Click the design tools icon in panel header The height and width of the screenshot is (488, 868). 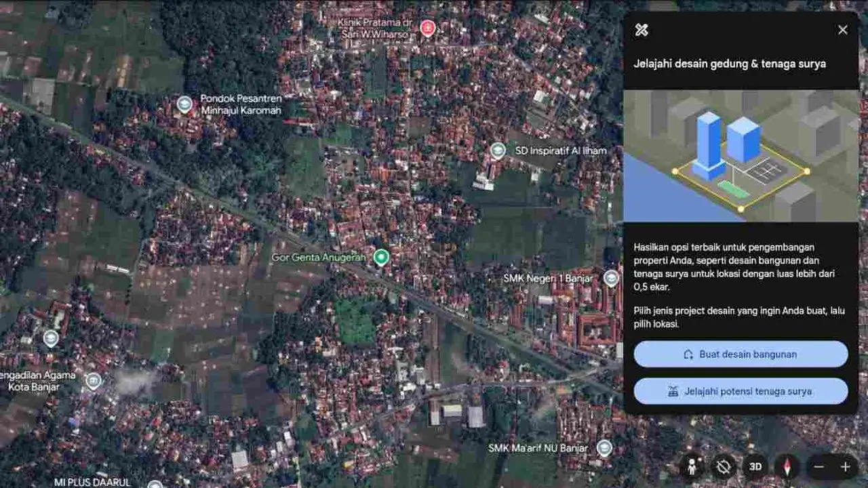click(642, 30)
